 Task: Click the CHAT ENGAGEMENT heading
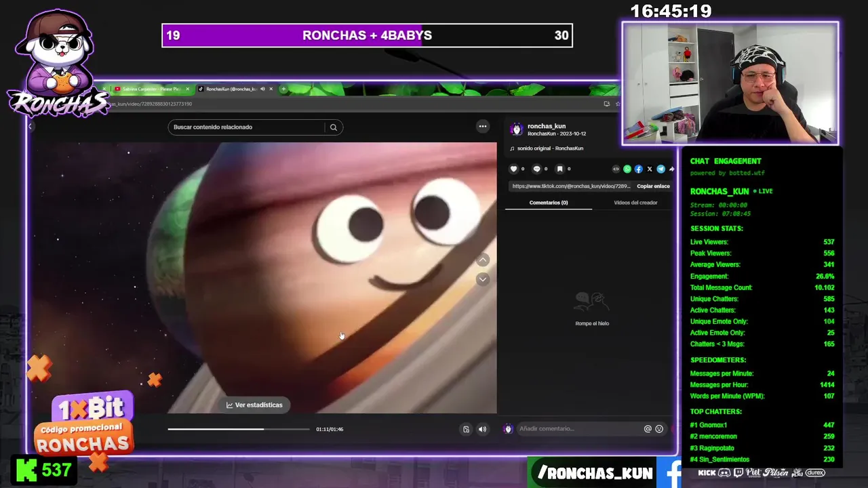point(726,161)
